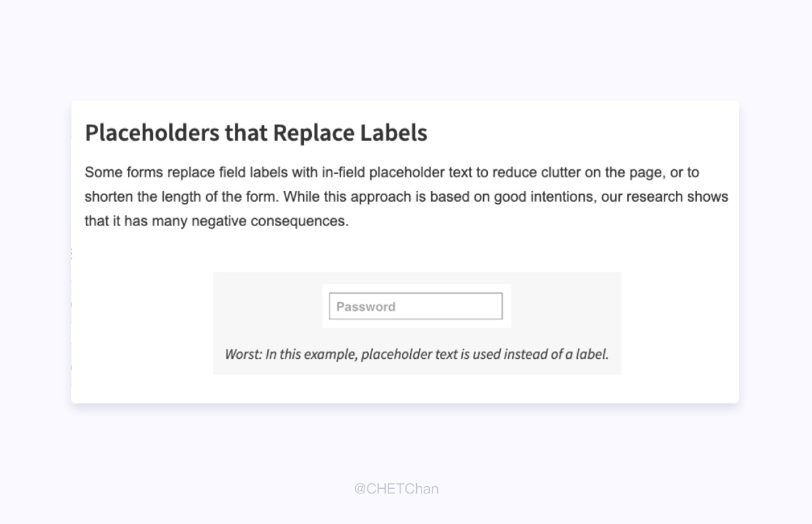
Task: Click the word "example," in the caption
Action: pos(331,354)
